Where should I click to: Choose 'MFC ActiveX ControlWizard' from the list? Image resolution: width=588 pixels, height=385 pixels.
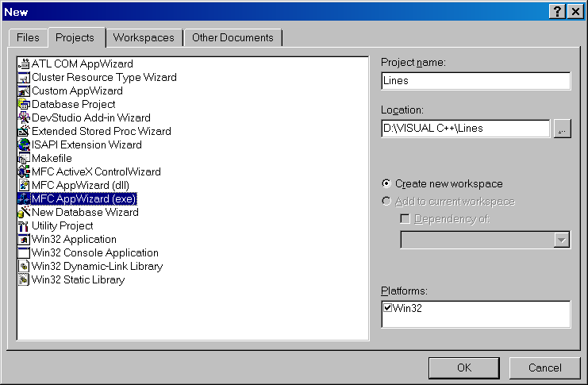(96, 172)
